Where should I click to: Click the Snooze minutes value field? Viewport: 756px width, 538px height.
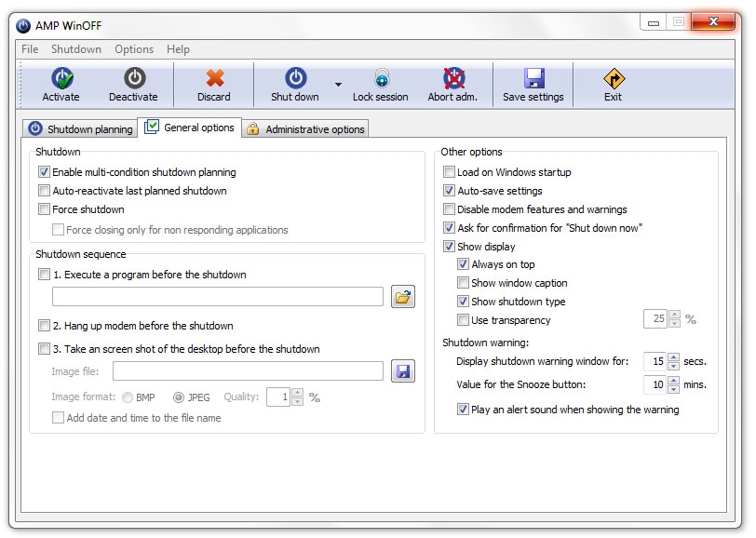click(655, 384)
